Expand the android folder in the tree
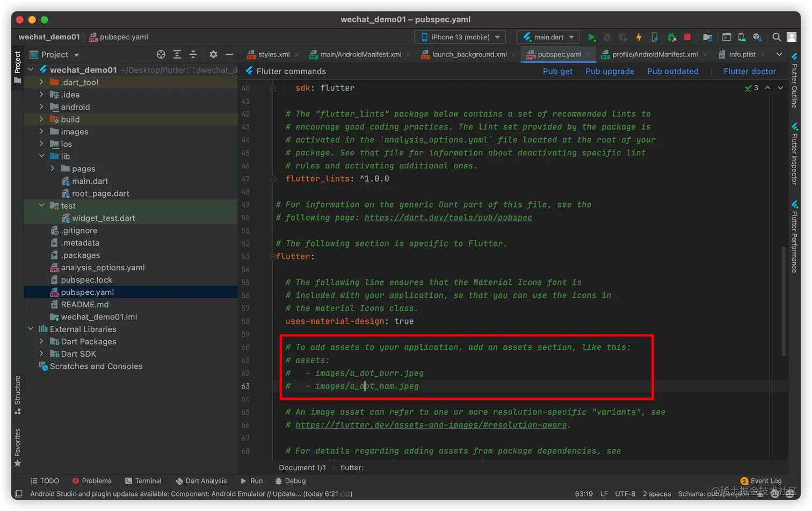Viewport: 812px width, 511px height. [41, 107]
